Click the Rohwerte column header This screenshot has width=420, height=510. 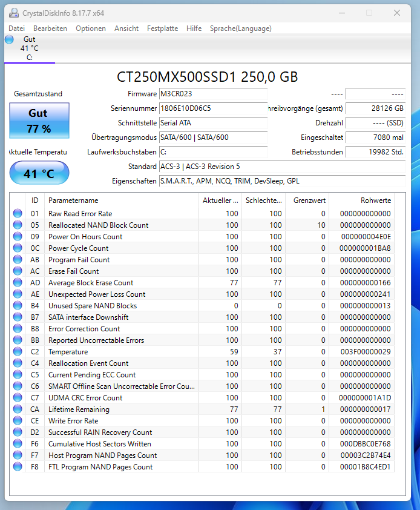tap(361, 200)
